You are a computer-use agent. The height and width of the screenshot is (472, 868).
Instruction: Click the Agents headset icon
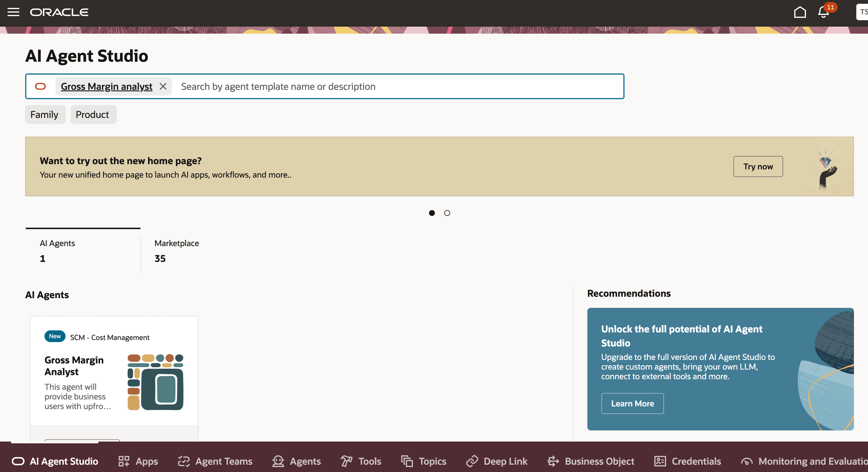pos(278,461)
